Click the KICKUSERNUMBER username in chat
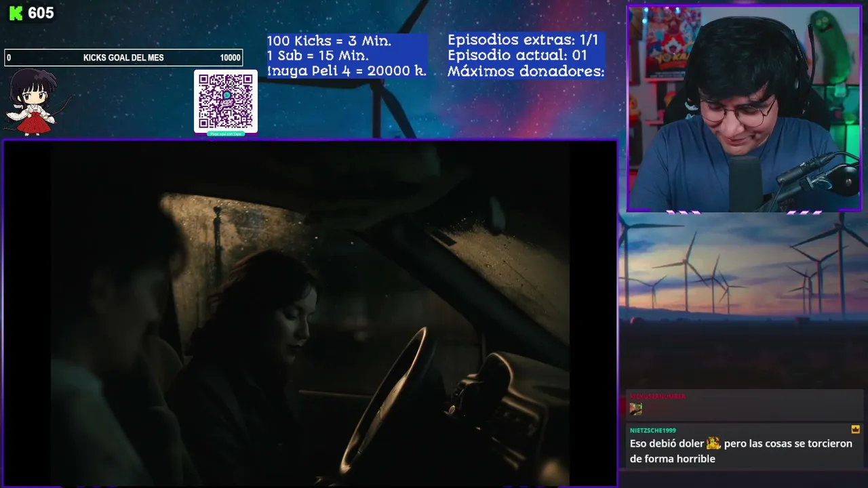868x488 pixels. tap(657, 396)
